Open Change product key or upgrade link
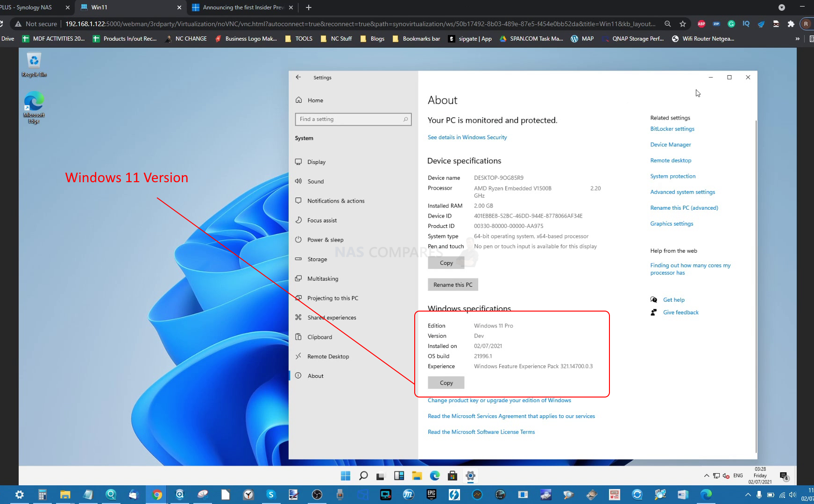 coord(499,400)
